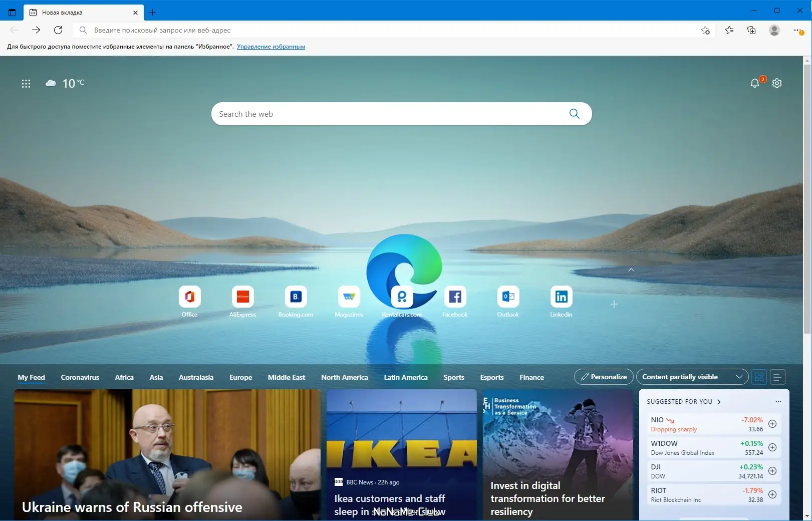Open the weather widget showing 10 °C

click(x=65, y=83)
